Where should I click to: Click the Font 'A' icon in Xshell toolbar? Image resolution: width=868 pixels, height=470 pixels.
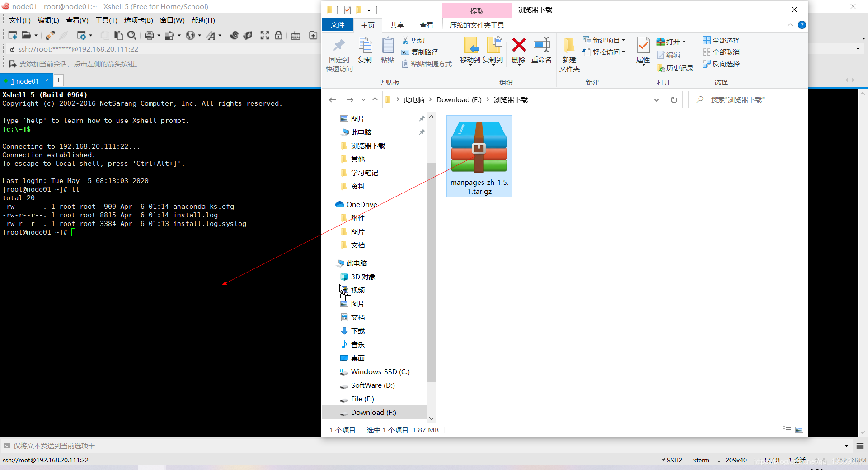[211, 35]
